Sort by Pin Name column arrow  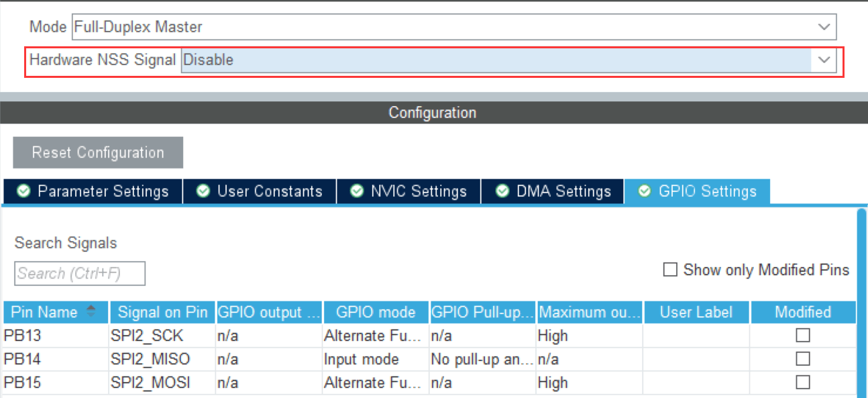[x=92, y=312]
